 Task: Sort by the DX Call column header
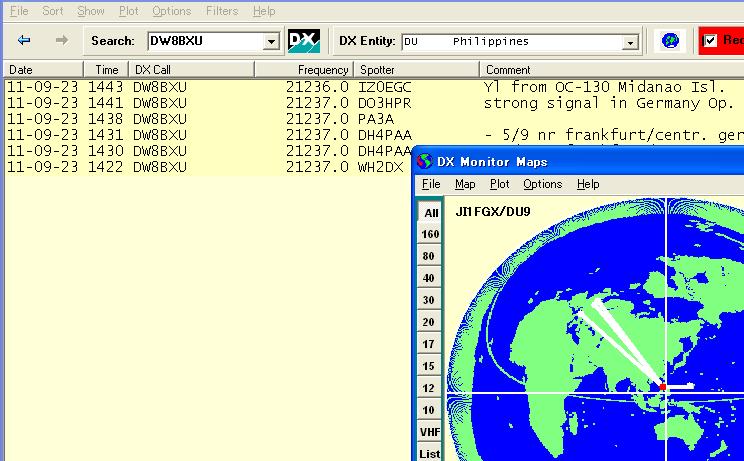191,70
